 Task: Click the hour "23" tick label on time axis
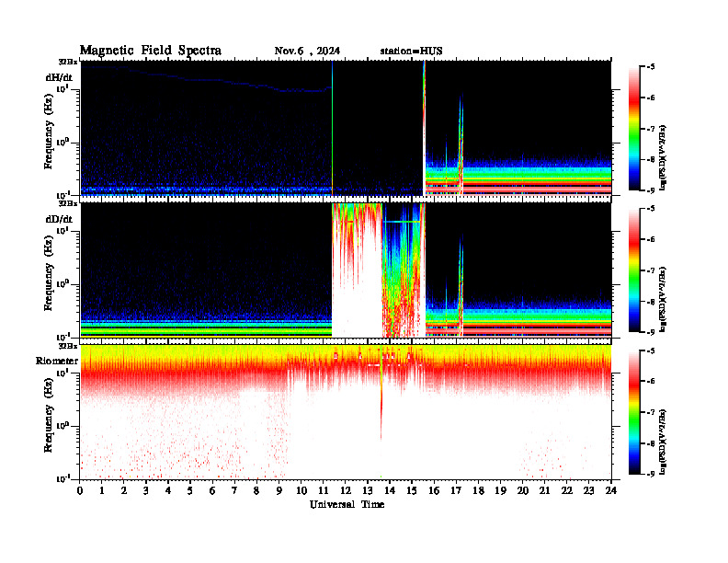588,491
